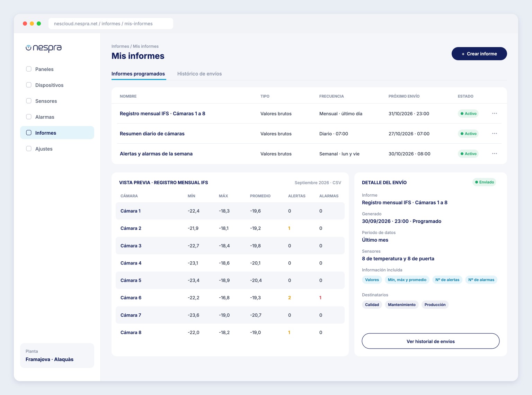Screen dimensions: 532x395
Task: Click the Cámara 2 alert count
Action: click(x=289, y=228)
